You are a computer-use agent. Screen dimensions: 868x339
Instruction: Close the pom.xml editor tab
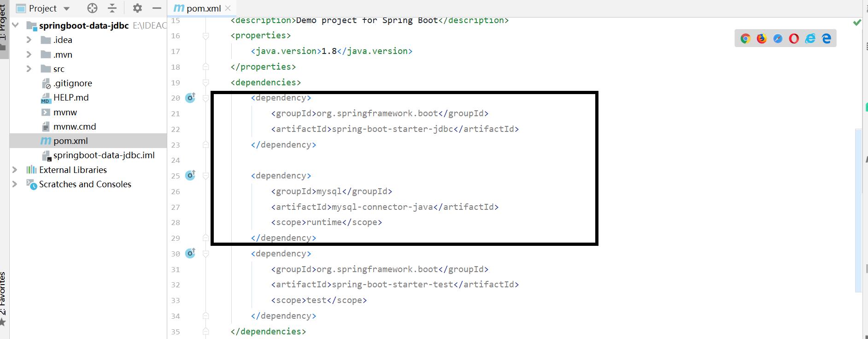click(228, 8)
